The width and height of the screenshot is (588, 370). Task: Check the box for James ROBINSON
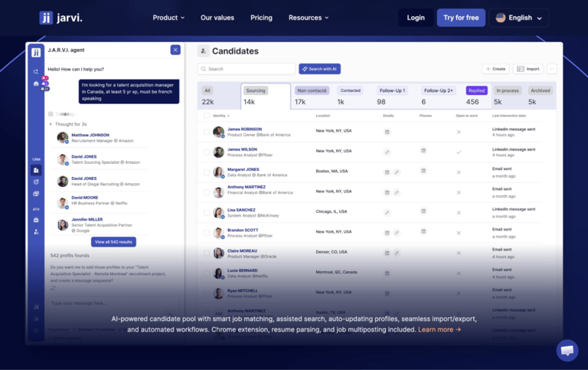(207, 132)
